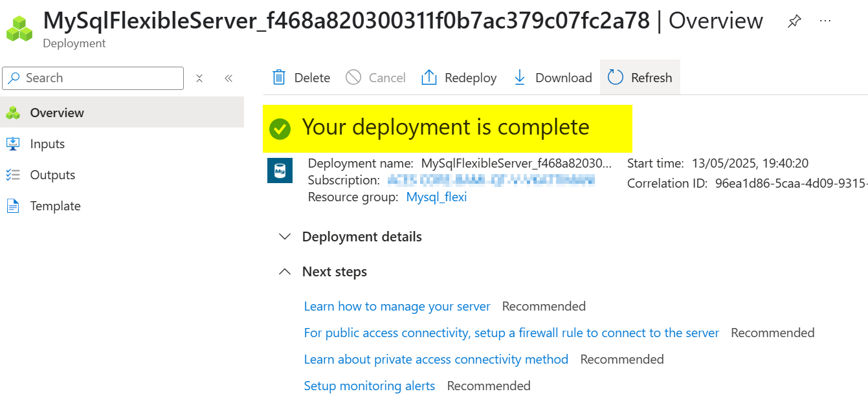
Task: Open the blurred Subscription link
Action: pos(491,181)
